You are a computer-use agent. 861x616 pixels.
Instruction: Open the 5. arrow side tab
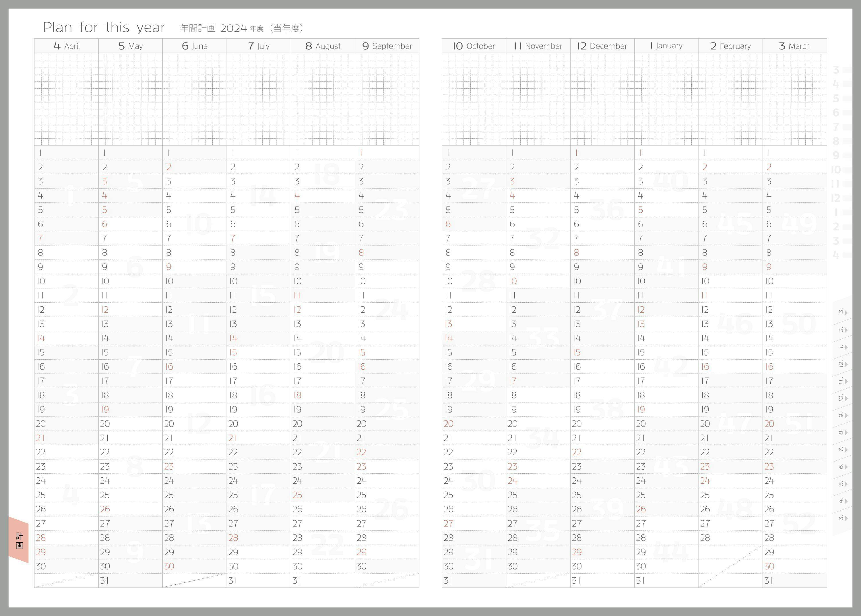point(842,484)
